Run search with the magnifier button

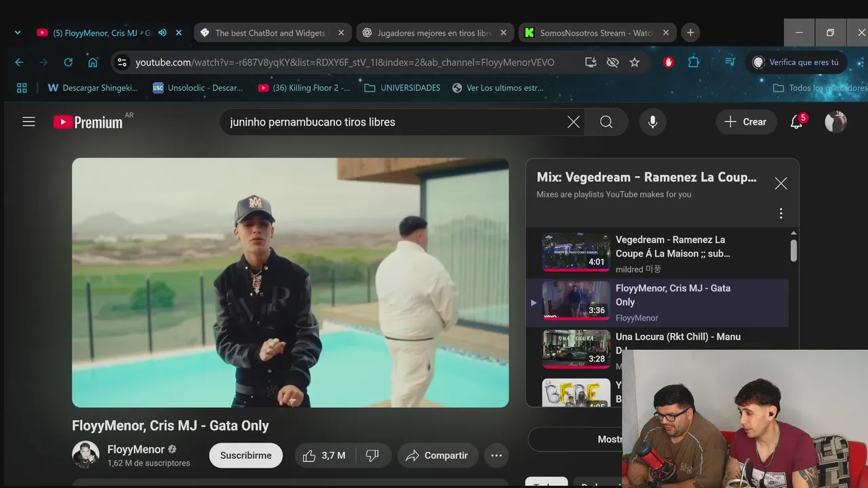tap(606, 122)
